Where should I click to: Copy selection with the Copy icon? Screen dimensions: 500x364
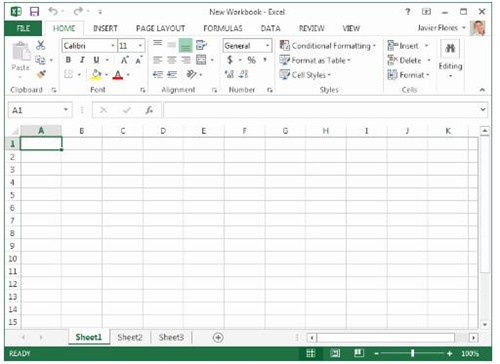click(x=40, y=60)
